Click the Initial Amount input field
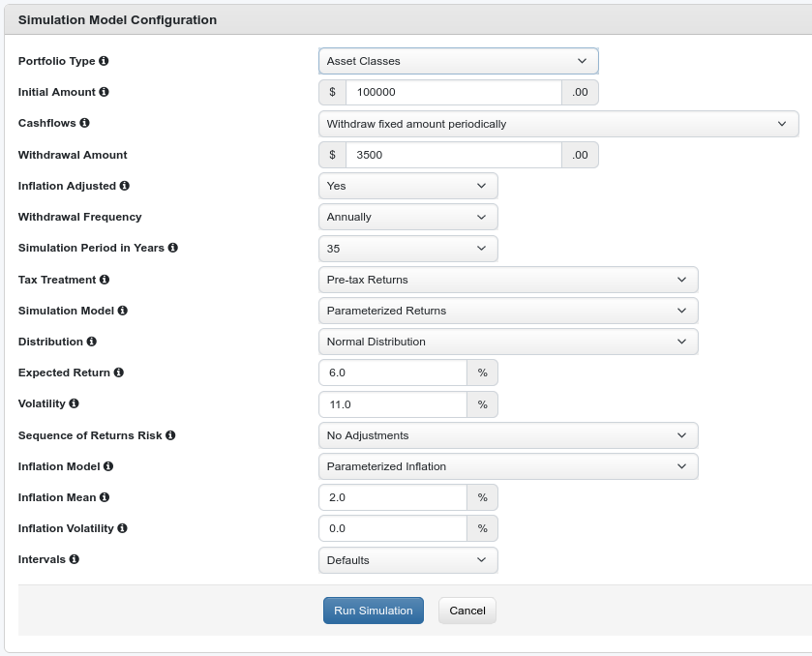The height and width of the screenshot is (656, 812). 453,92
